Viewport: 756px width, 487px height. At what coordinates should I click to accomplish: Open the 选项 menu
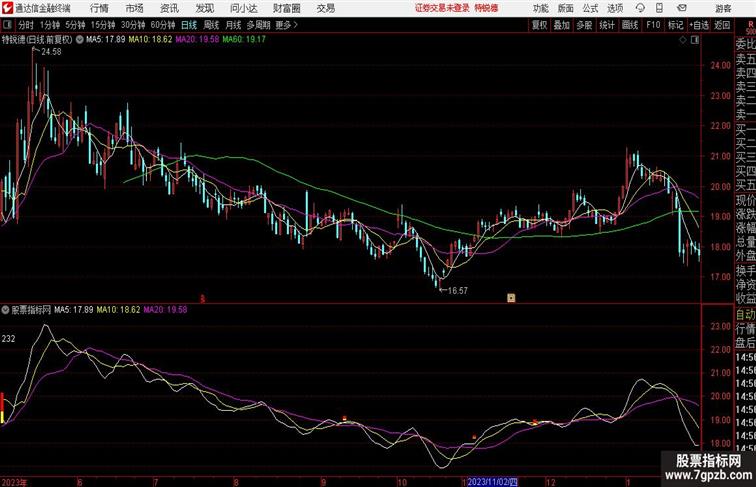[x=615, y=8]
